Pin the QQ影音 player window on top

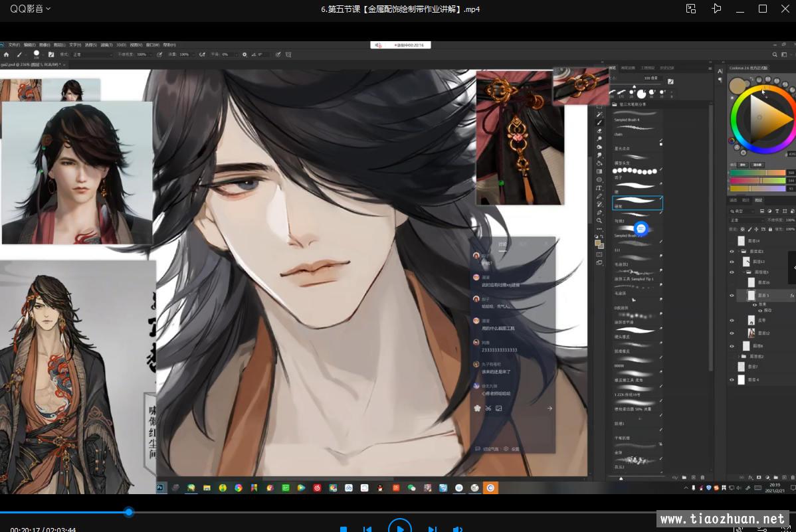[716, 9]
